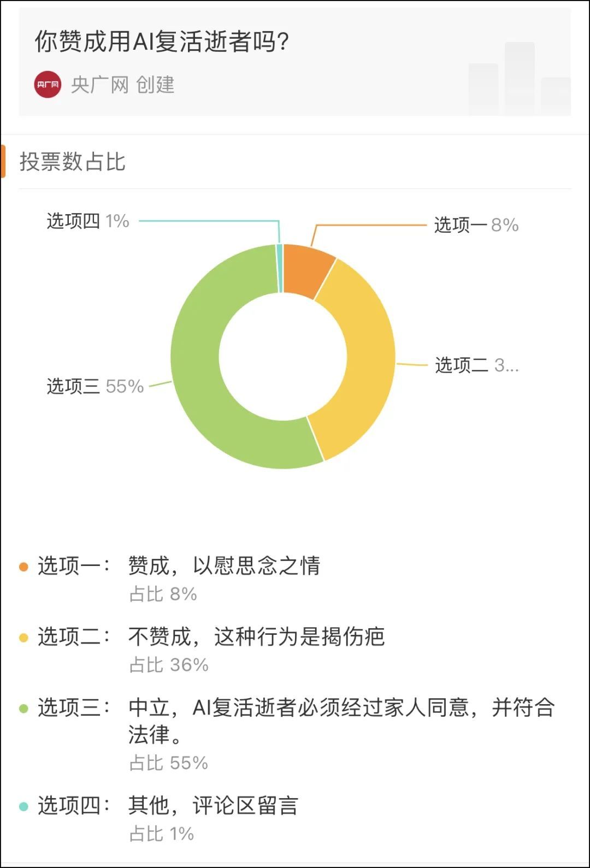Click the 选项四 1% chart label
The height and width of the screenshot is (868, 590).
pos(88,221)
